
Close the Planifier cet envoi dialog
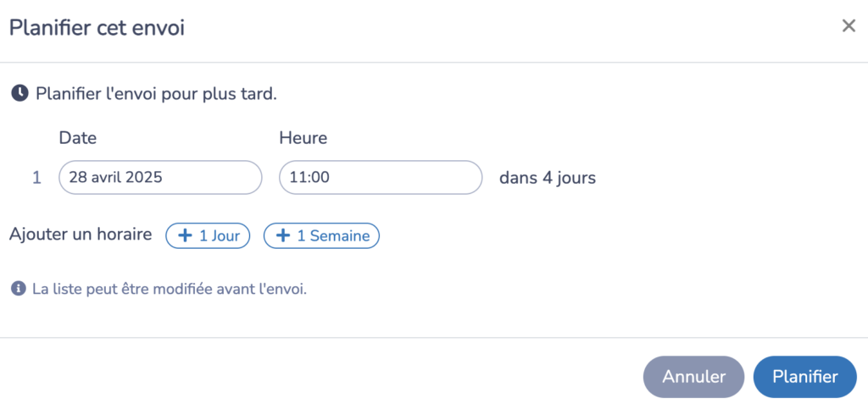click(x=849, y=25)
